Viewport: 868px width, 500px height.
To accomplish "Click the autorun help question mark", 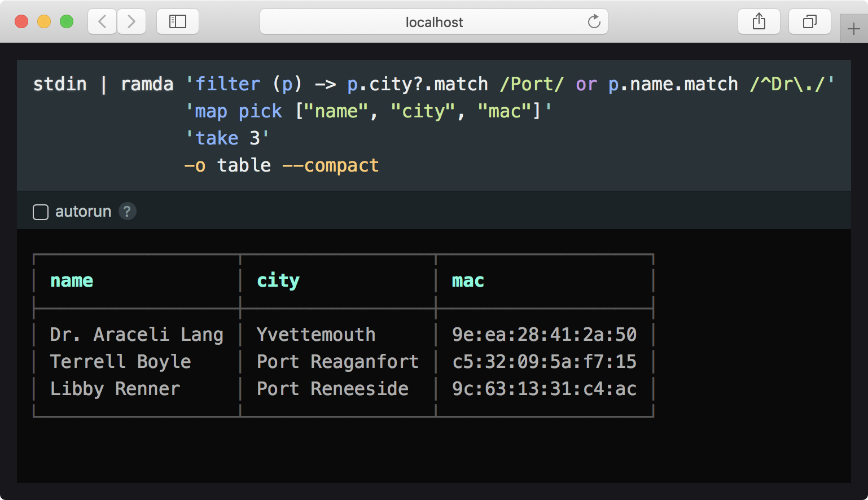I will point(128,212).
